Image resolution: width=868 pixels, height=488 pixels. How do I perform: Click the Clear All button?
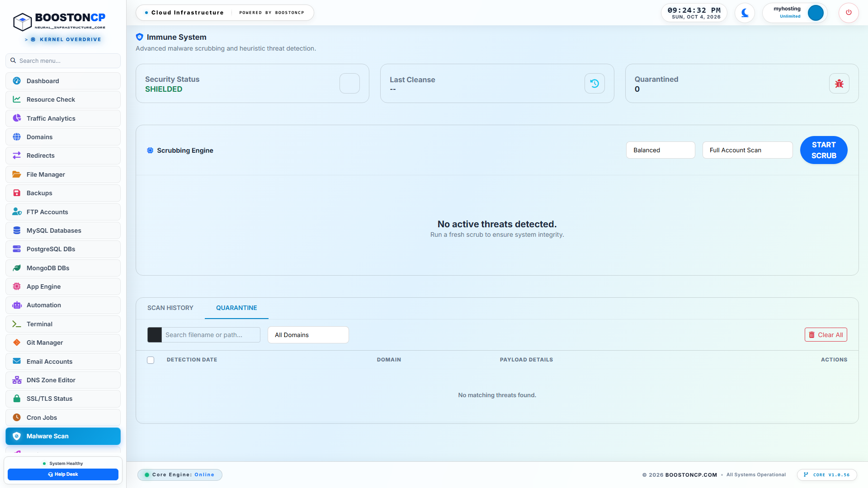click(826, 335)
